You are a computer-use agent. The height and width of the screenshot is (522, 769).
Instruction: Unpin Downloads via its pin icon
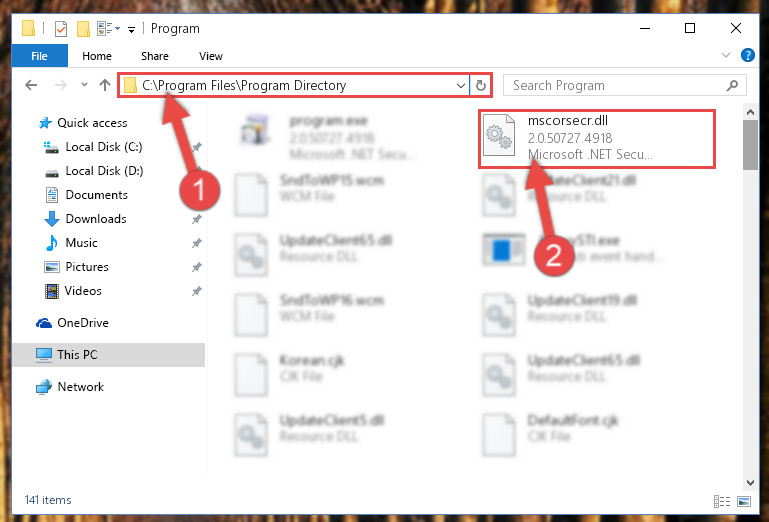[197, 219]
